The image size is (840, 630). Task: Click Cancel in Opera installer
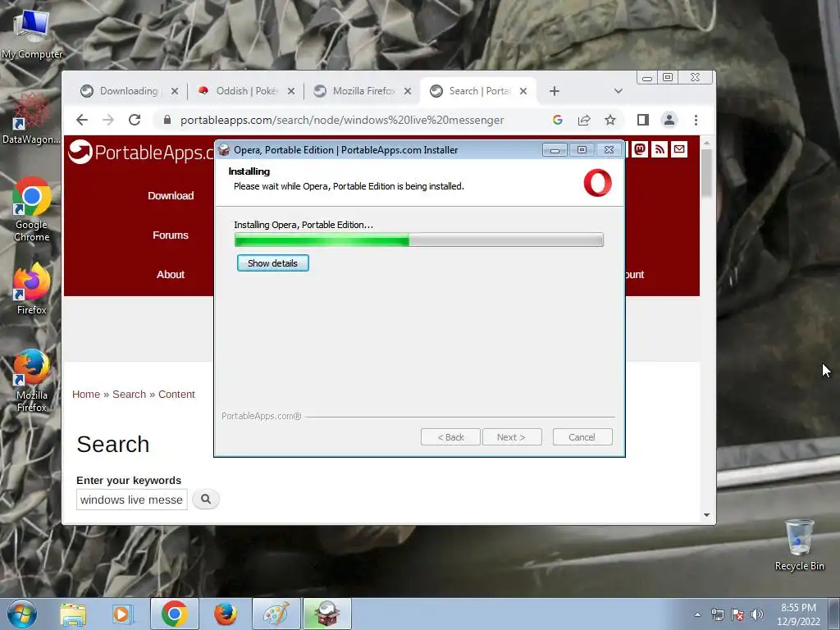582,437
